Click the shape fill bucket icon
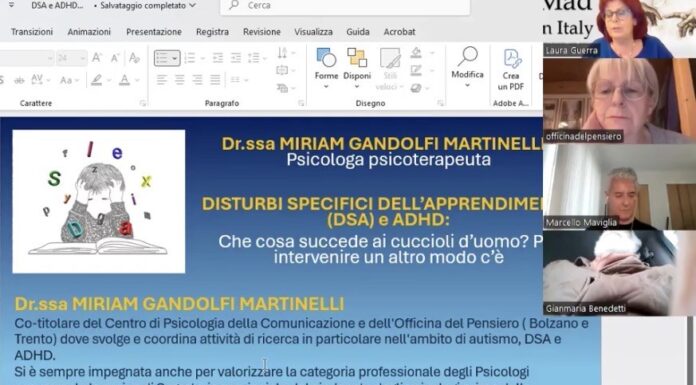The width and height of the screenshot is (696, 385). tap(415, 53)
